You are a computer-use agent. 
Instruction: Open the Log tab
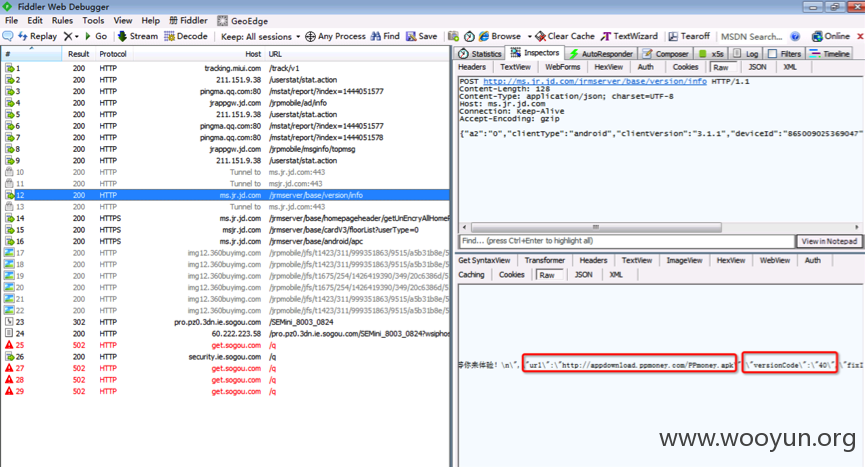[x=746, y=53]
